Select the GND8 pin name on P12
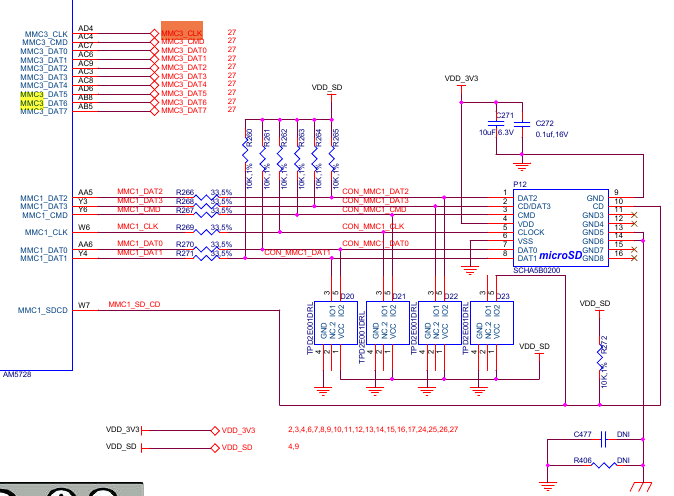 tap(593, 258)
